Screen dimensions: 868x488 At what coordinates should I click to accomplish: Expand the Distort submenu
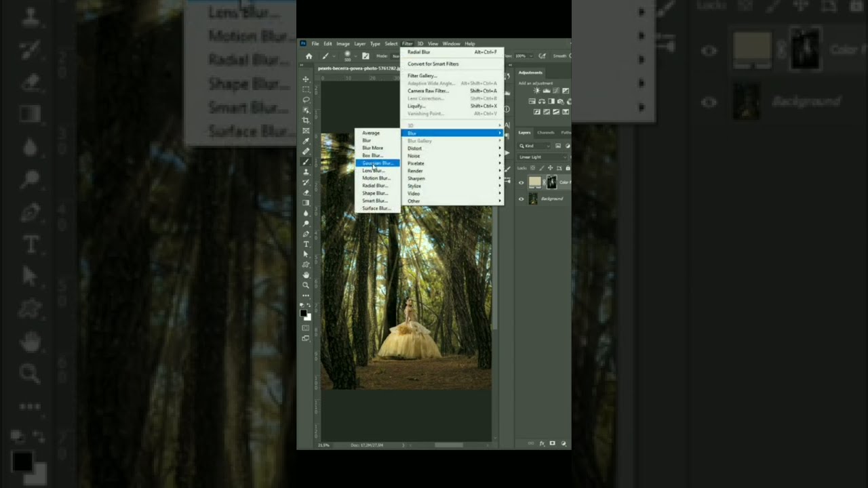(x=452, y=148)
